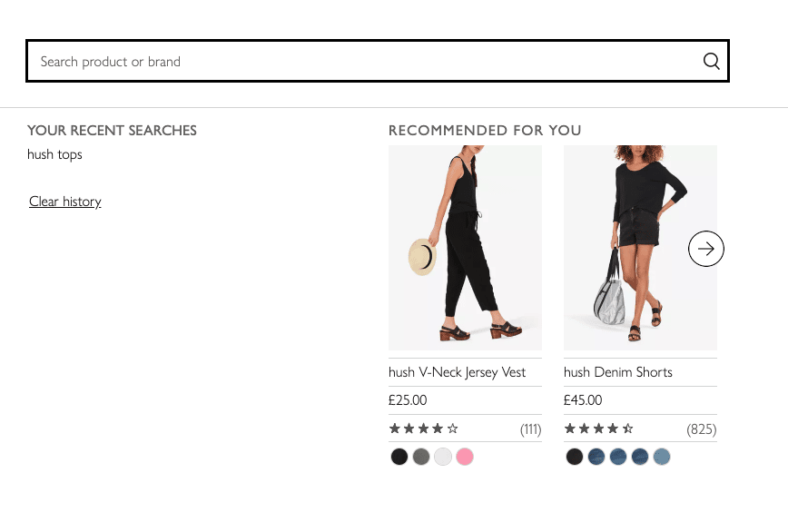Image resolution: width=788 pixels, height=532 pixels.
Task: Click the hush V-Neck Jersey Vest title
Action: pos(458,372)
